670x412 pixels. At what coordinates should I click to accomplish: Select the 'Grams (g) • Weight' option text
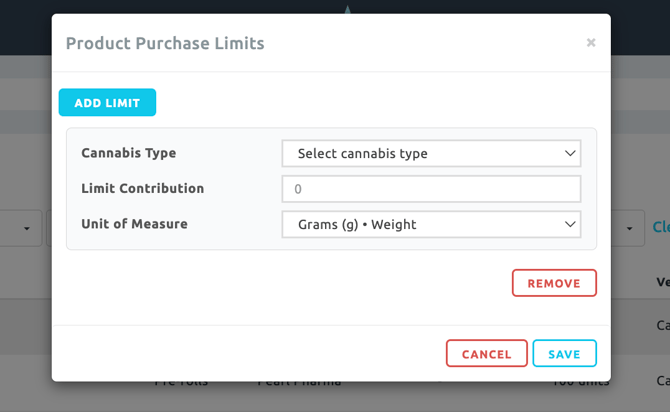click(x=357, y=225)
